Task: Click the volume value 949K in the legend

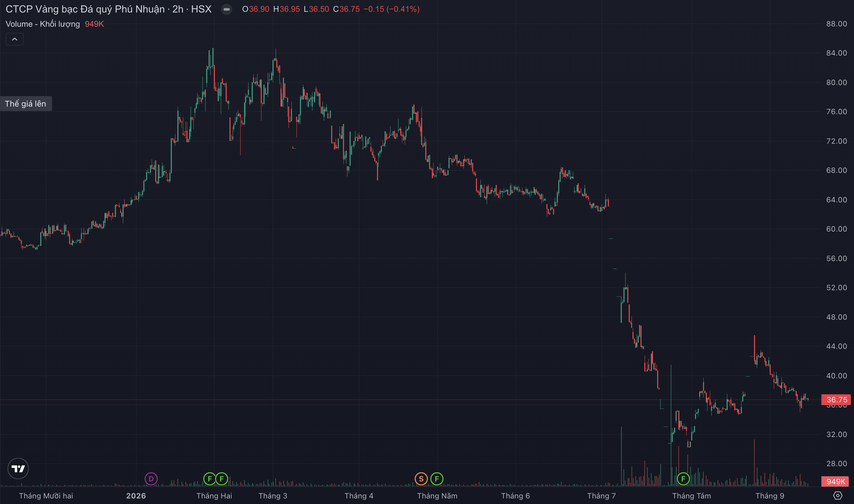Action: (x=94, y=24)
